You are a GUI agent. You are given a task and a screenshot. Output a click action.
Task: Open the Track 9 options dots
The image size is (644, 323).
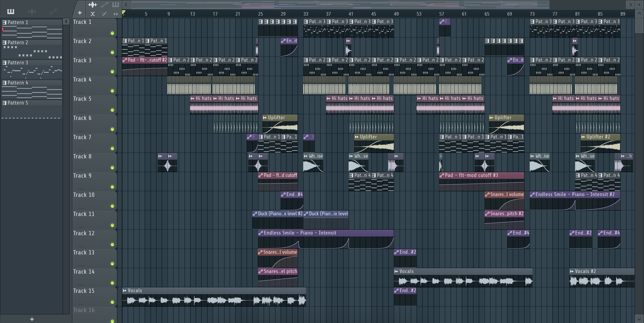(80, 189)
